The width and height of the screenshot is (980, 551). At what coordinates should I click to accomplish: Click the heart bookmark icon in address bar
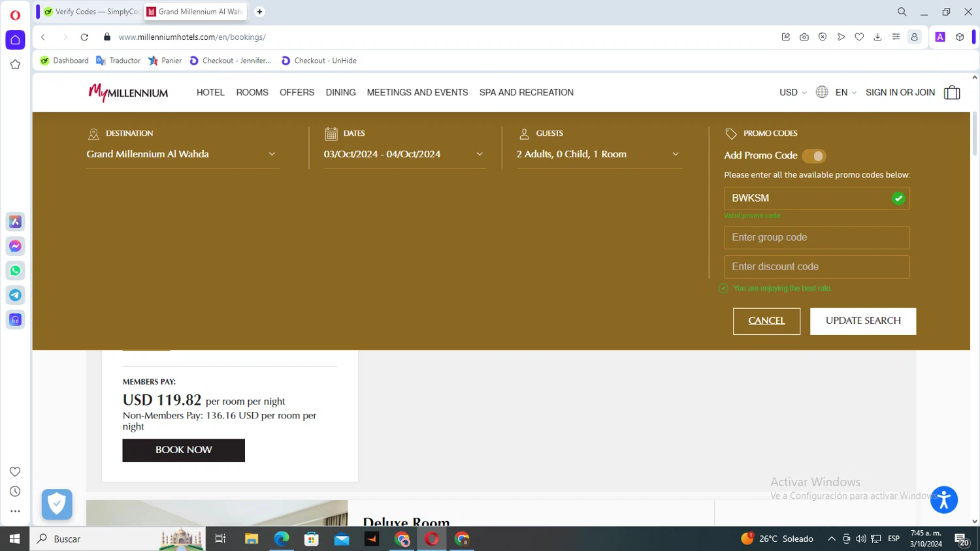[x=859, y=37]
